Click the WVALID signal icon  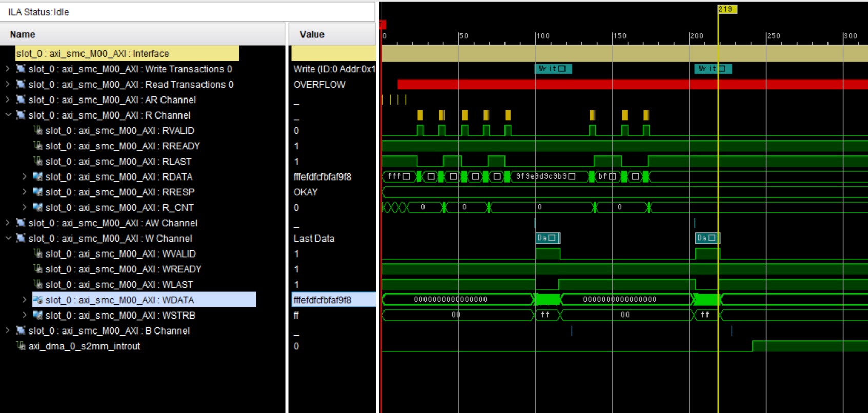tap(37, 253)
